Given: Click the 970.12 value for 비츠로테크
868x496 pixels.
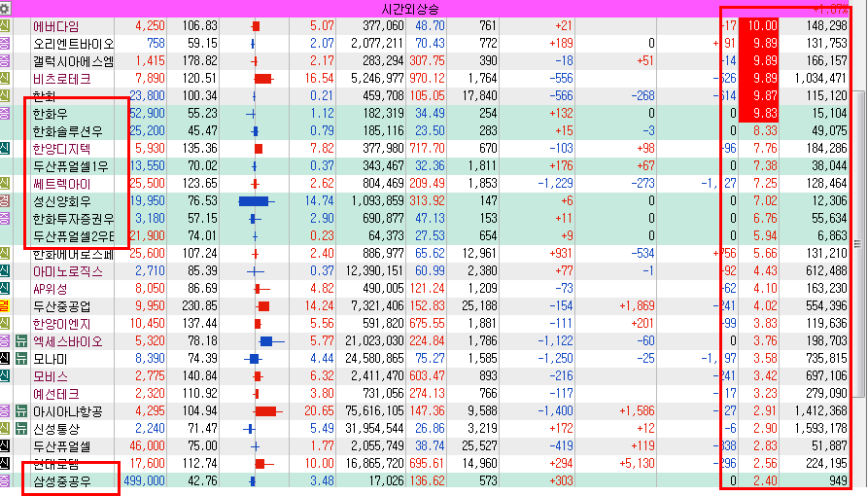Looking at the screenshot, I should click(427, 78).
